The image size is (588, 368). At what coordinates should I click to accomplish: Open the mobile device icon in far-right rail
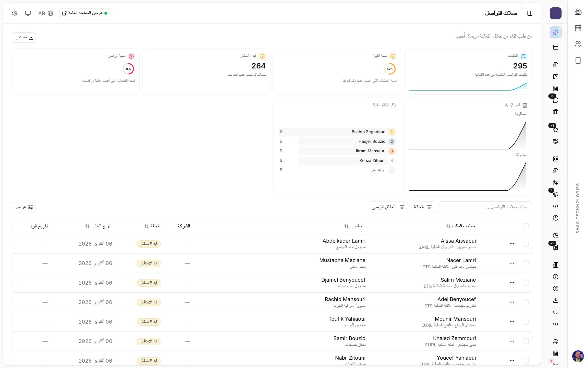578,60
